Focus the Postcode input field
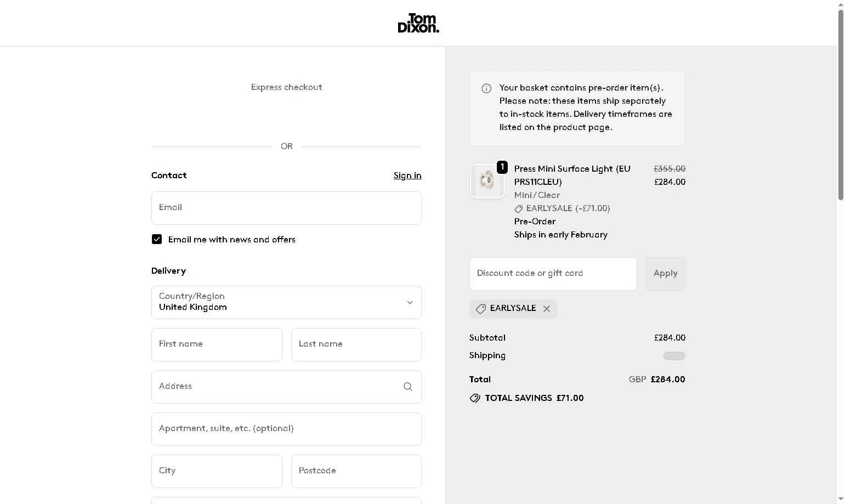This screenshot has width=845, height=504. (x=356, y=471)
